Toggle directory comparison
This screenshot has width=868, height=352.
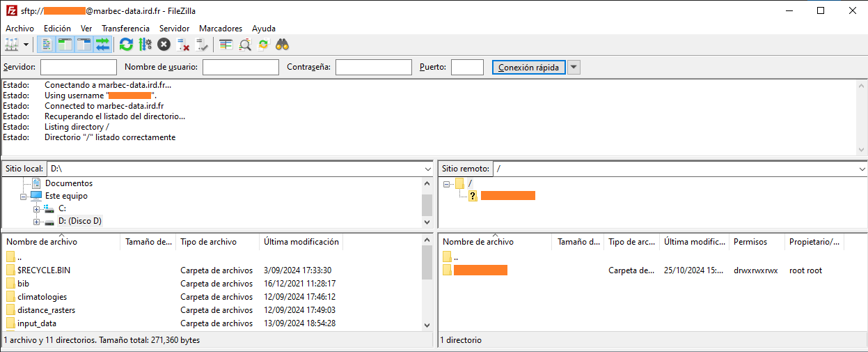pos(245,45)
